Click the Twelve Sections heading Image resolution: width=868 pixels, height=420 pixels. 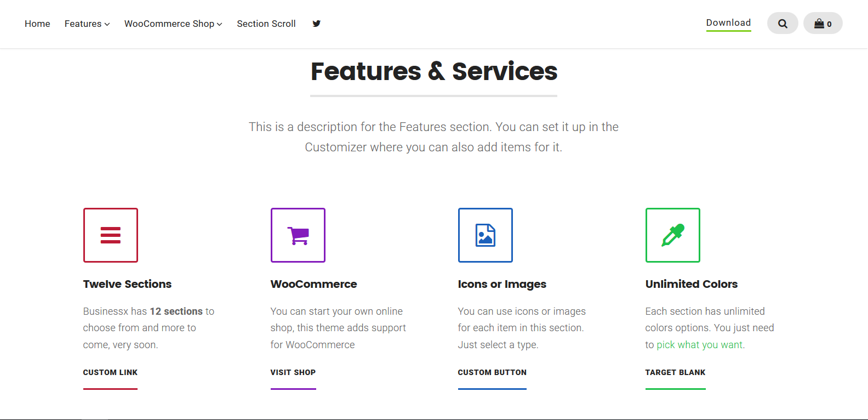127,284
